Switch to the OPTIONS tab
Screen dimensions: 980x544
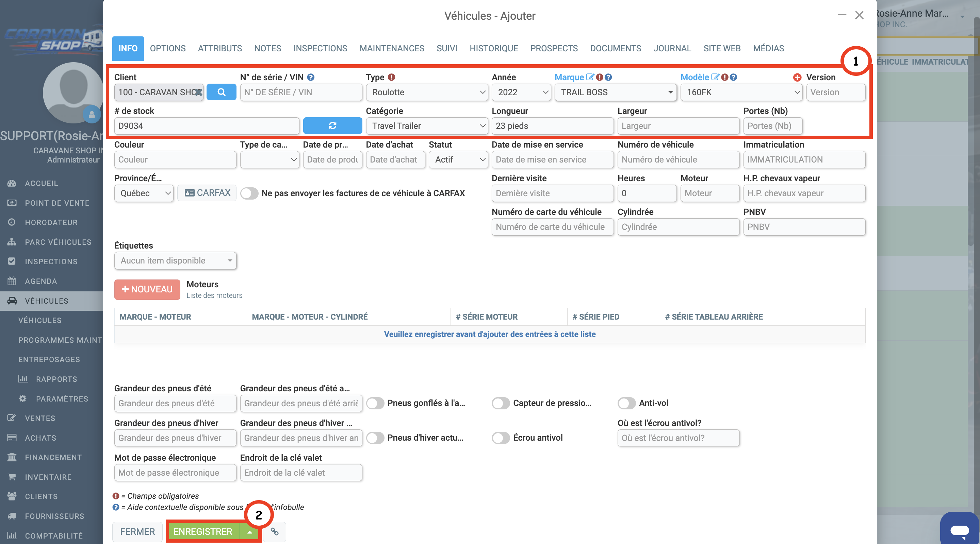point(168,48)
